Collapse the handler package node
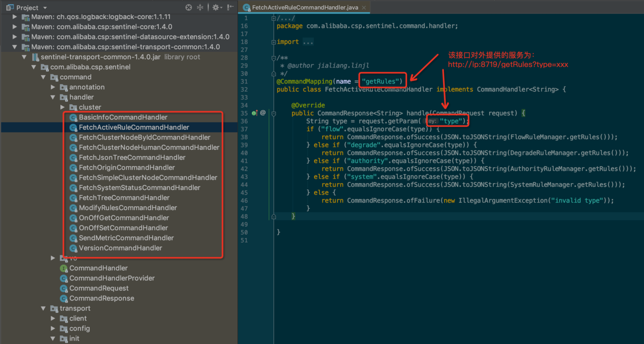 pyautogui.click(x=53, y=97)
